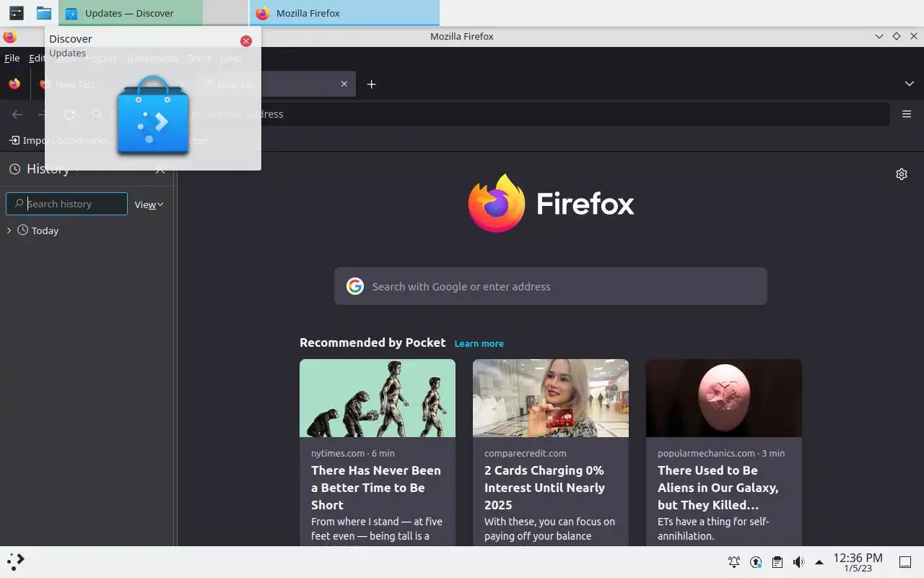Expand the Today history folder
This screenshot has width=924, height=578.
click(9, 230)
